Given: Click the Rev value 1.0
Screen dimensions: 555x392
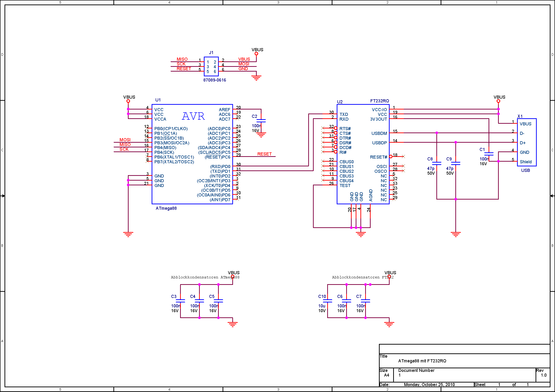Looking at the screenshot, I should click(544, 375).
